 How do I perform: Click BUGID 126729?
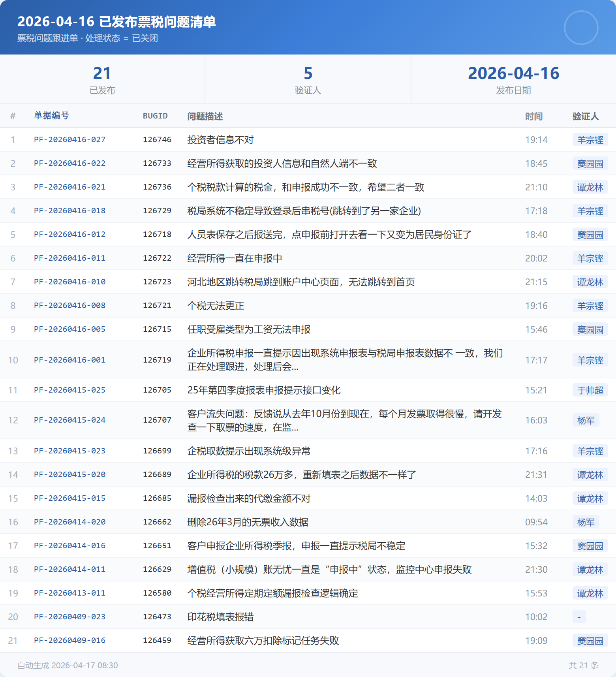(157, 211)
